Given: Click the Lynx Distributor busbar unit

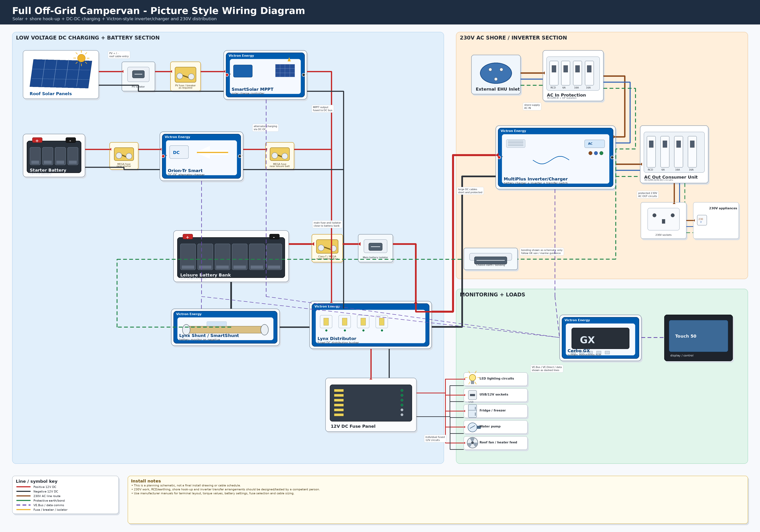Looking at the screenshot, I should pyautogui.click(x=370, y=325).
